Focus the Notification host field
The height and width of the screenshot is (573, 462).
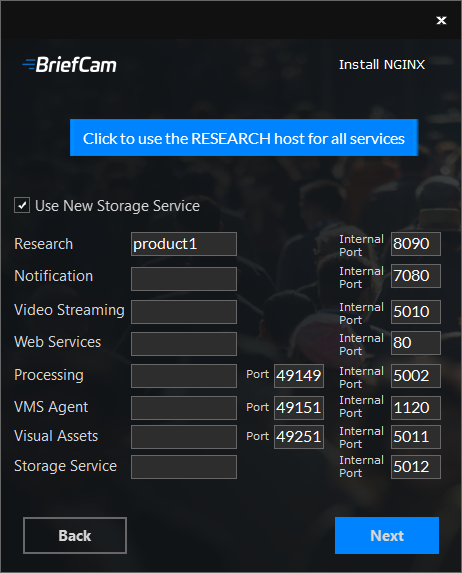184,279
